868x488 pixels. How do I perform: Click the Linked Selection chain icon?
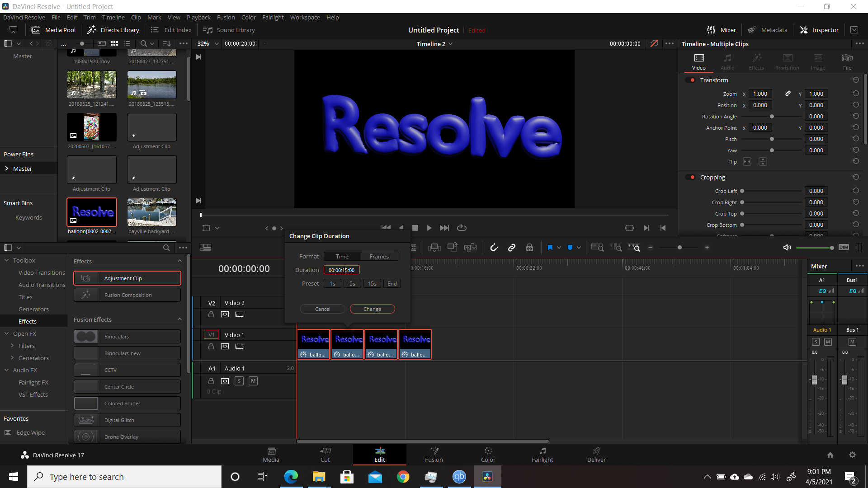click(x=512, y=248)
